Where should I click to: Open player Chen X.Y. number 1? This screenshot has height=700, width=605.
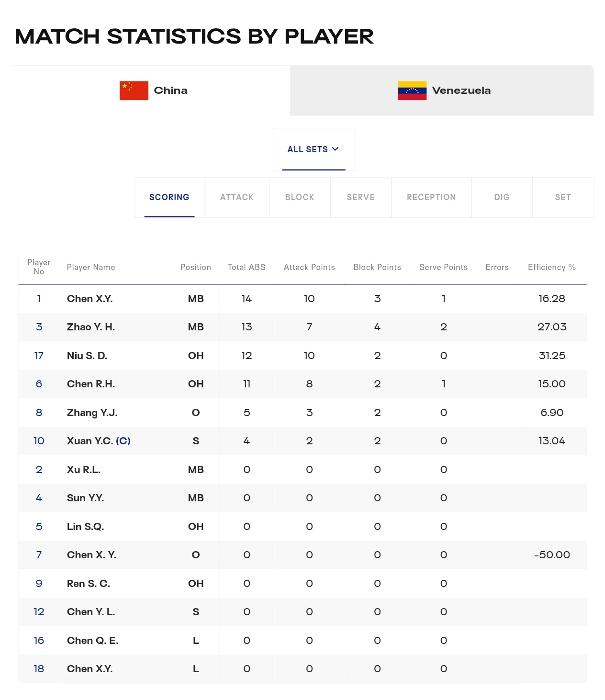click(302, 299)
